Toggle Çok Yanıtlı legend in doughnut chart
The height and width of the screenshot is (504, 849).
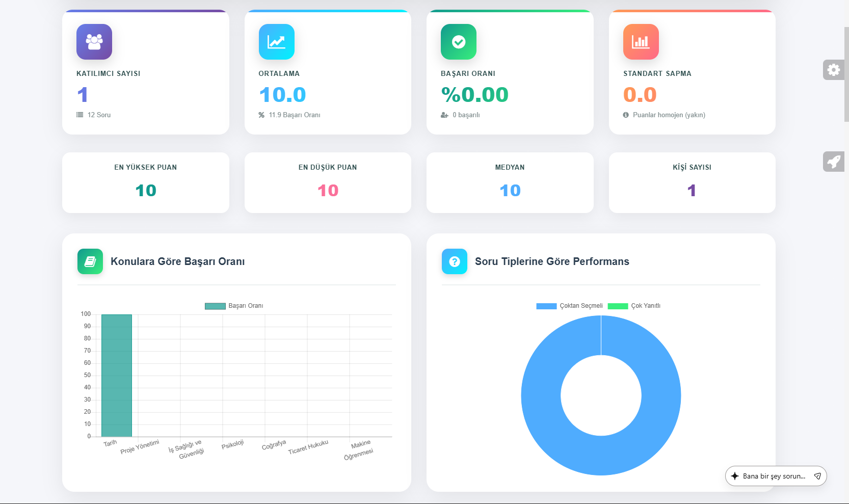(x=634, y=306)
